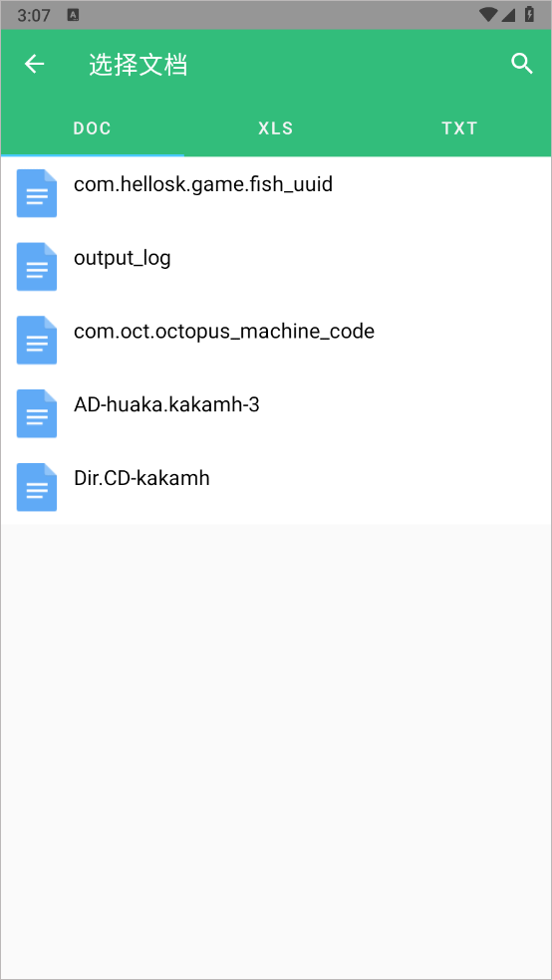Image resolution: width=552 pixels, height=980 pixels.
Task: Select the Dir.CD-kakamh document
Action: (x=141, y=478)
